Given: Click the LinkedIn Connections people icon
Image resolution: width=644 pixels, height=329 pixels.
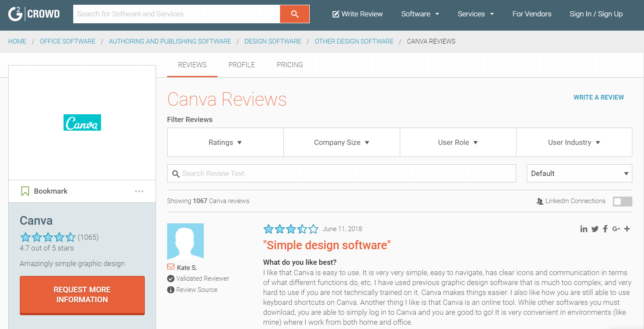Looking at the screenshot, I should (540, 201).
